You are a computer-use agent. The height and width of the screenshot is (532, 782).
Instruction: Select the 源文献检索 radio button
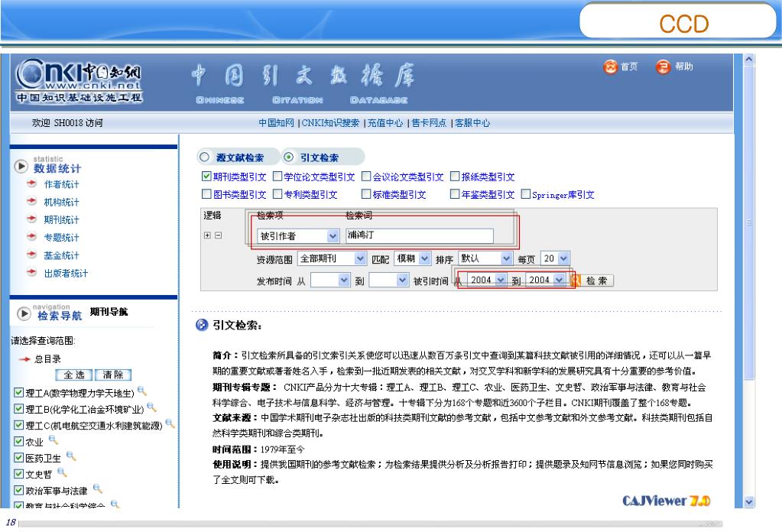(204, 157)
